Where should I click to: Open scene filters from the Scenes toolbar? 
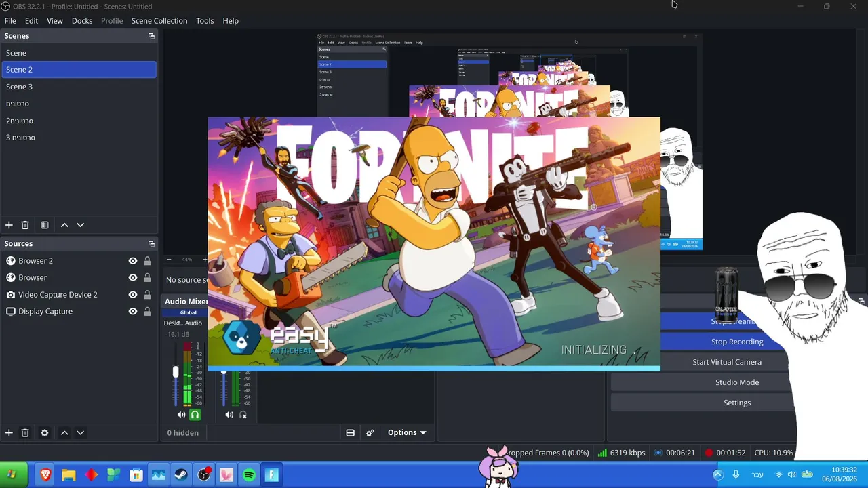tap(45, 225)
